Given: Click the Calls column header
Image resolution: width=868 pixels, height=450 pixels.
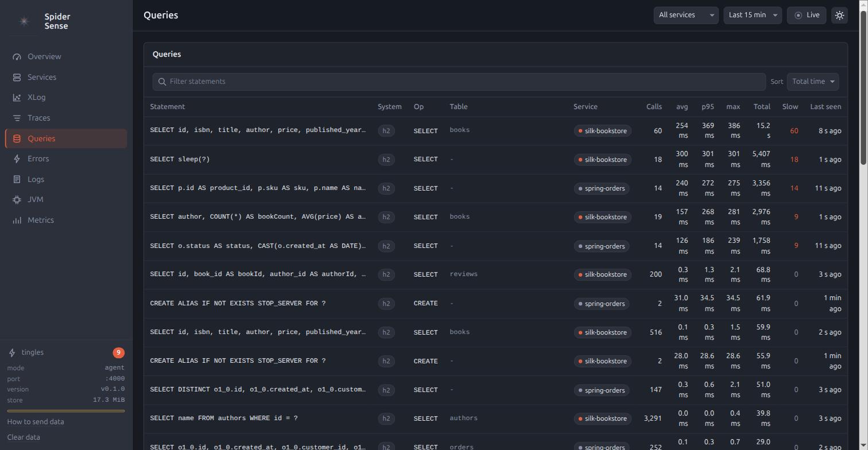Looking at the screenshot, I should point(654,107).
